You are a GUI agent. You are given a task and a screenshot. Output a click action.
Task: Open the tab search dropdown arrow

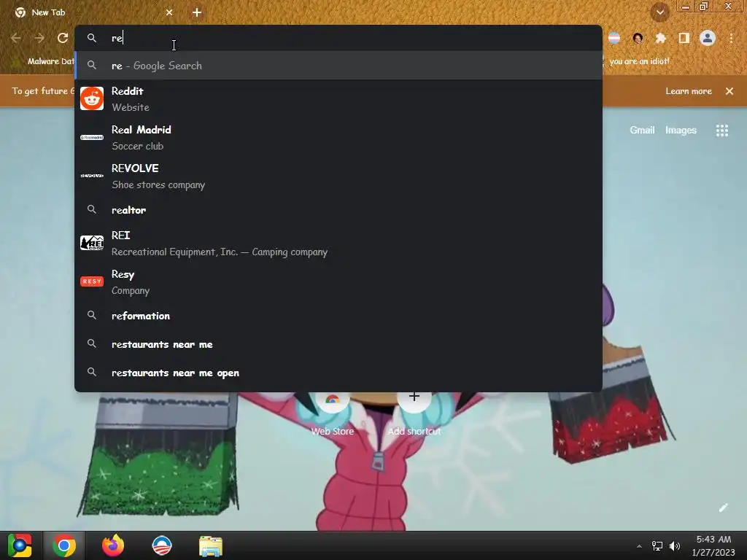(660, 12)
